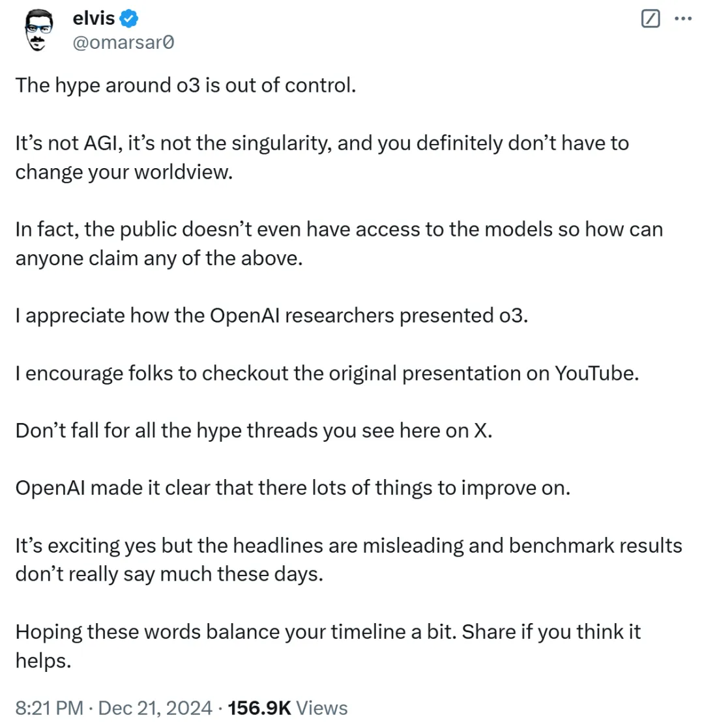The height and width of the screenshot is (728, 704).
Task: Click the line about OpenAI researchers presenting o3
Action: [x=272, y=315]
